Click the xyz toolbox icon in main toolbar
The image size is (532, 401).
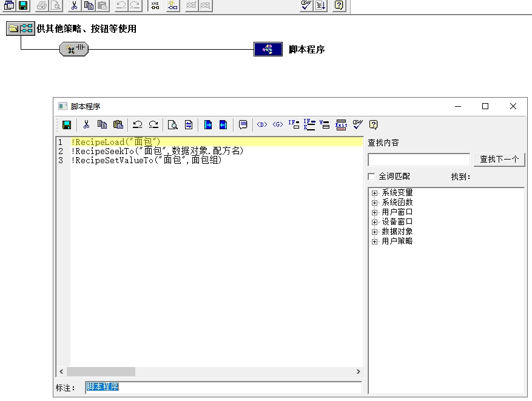coord(155,5)
